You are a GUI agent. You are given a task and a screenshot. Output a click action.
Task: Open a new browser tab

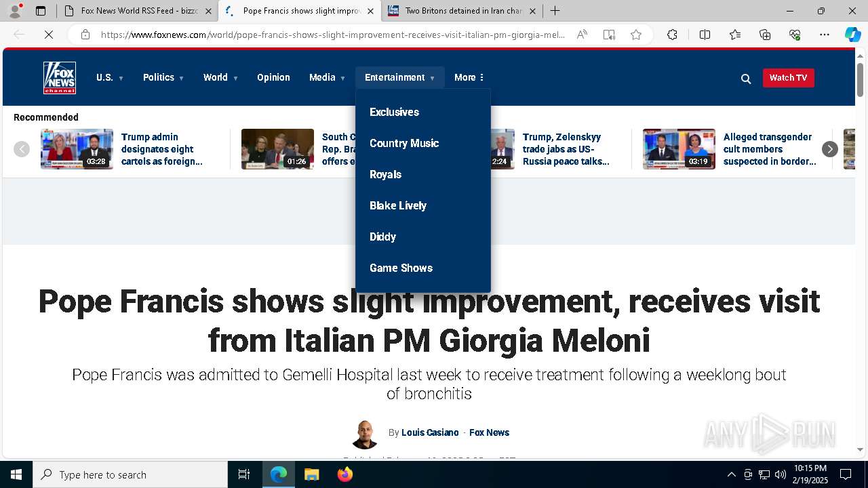[555, 11]
